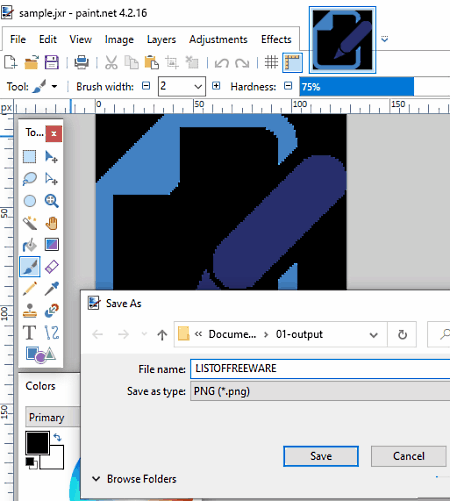Select the Line/Curve tool
The width and height of the screenshot is (450, 501).
pyautogui.click(x=51, y=333)
